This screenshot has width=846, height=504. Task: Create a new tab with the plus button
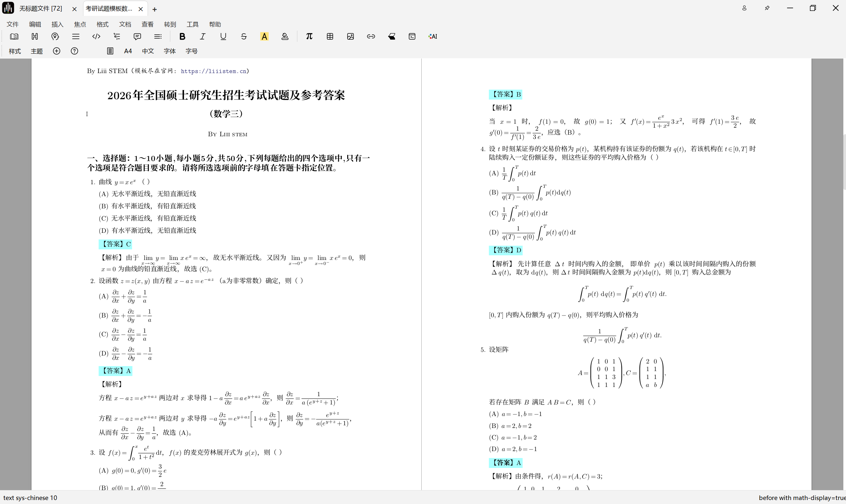[155, 9]
